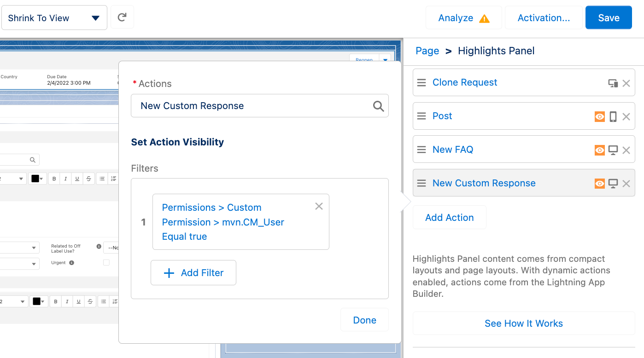
Task: Remove the Clone Request action
Action: click(x=626, y=83)
